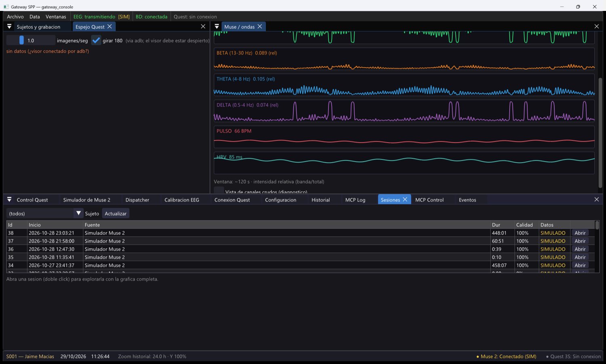Open the Archivo menu
Screen dimensions: 606x364
click(15, 17)
